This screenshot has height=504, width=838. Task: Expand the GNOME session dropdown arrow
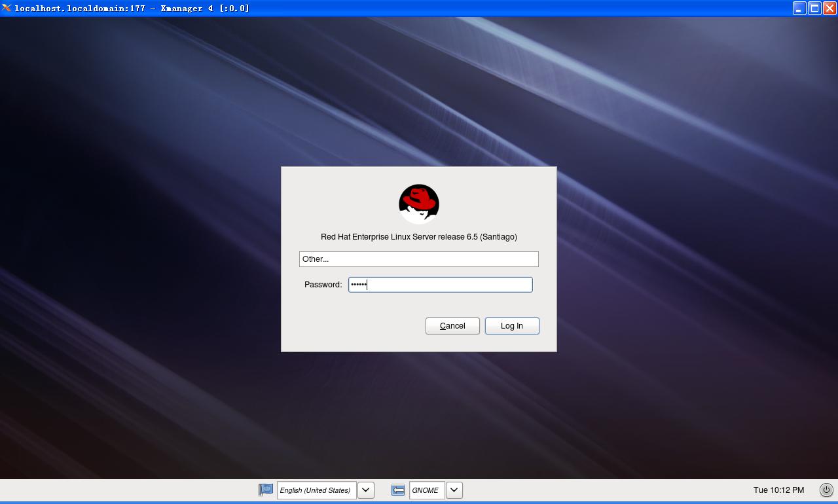click(454, 490)
